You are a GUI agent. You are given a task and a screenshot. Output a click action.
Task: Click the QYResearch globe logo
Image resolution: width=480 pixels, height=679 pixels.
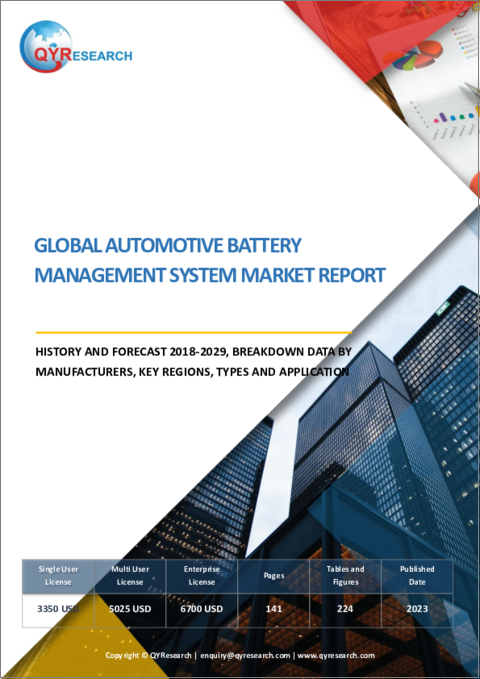[x=46, y=46]
